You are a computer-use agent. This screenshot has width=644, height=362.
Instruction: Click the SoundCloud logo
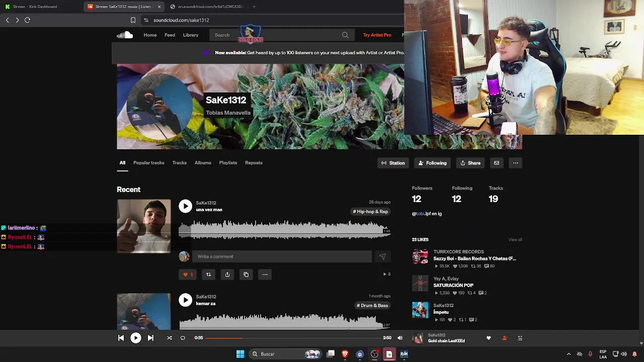click(125, 35)
